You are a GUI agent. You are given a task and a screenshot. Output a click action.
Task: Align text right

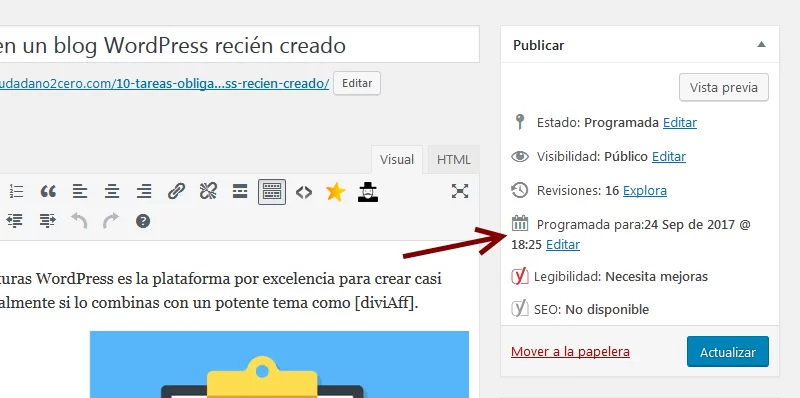coord(144,192)
